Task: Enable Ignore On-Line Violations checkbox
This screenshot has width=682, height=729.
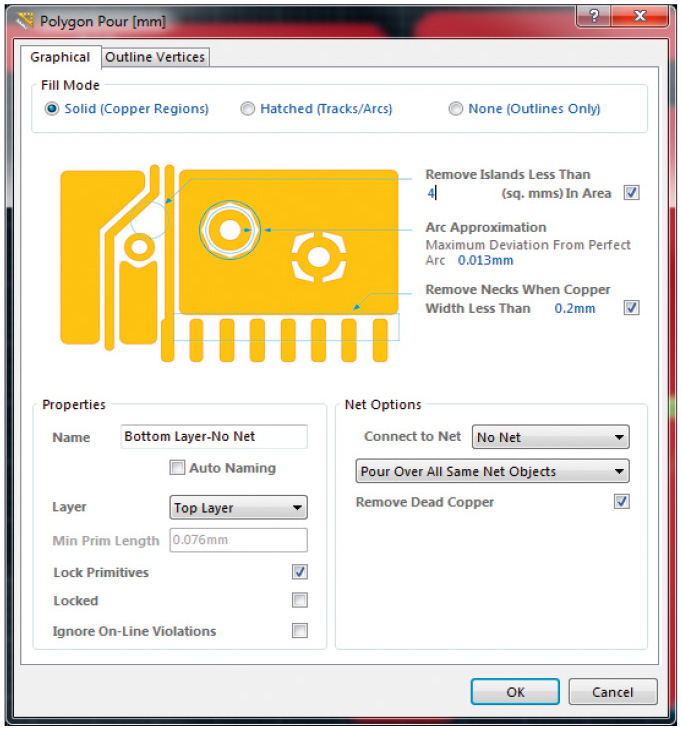Action: [299, 631]
